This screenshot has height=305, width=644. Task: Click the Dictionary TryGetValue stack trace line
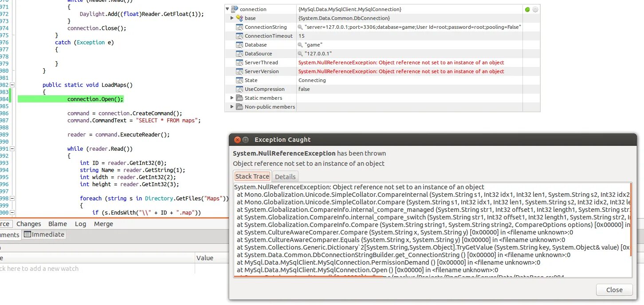coord(432,247)
